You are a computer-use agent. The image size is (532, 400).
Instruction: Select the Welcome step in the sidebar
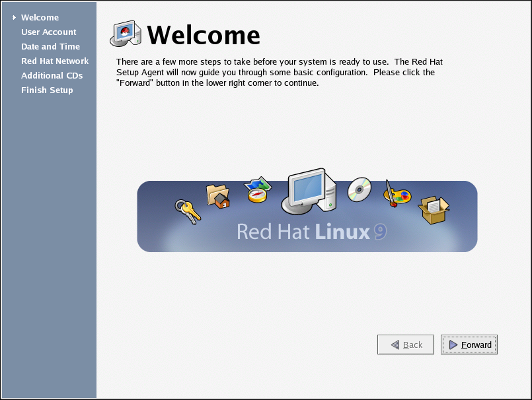point(40,18)
